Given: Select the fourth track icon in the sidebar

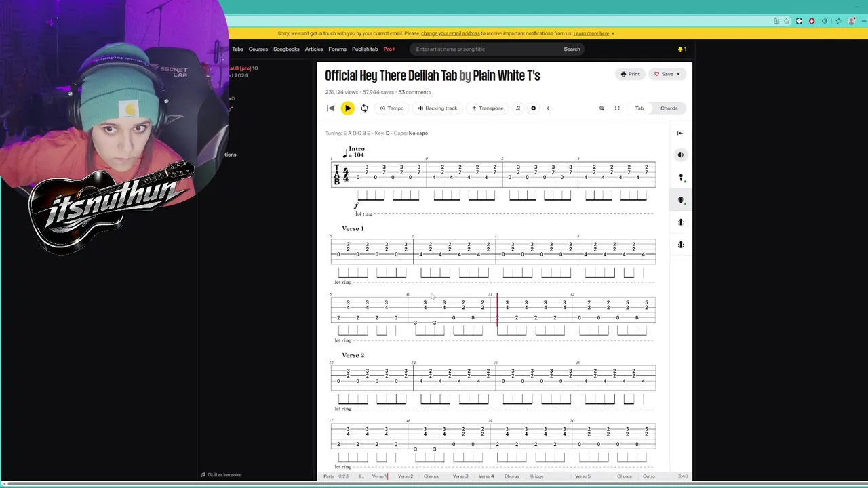Looking at the screenshot, I should click(681, 222).
